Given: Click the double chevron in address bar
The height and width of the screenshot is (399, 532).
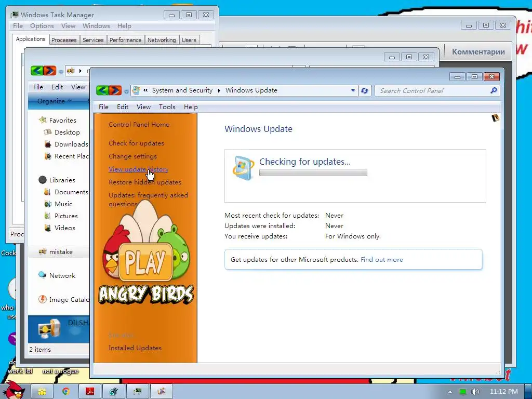Looking at the screenshot, I should pyautogui.click(x=145, y=90).
